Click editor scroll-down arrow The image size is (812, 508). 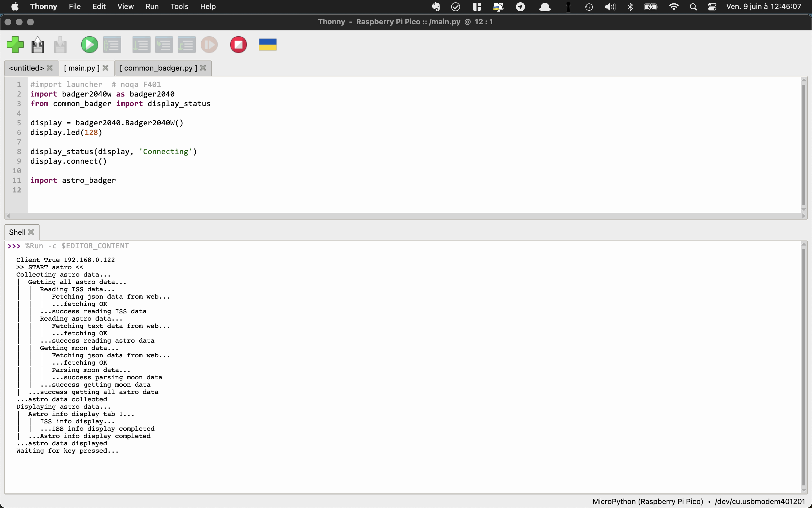click(x=804, y=210)
